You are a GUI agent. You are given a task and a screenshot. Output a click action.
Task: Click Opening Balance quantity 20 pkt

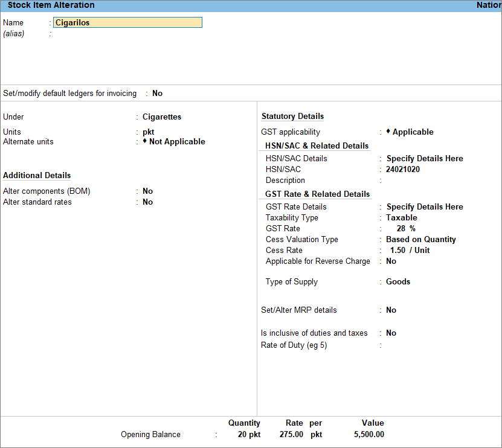(x=249, y=435)
